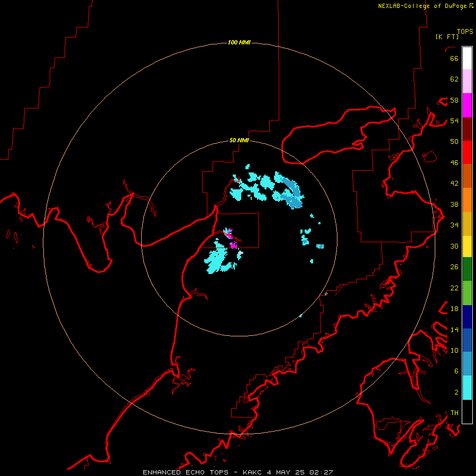Click the legend value "34"
This screenshot has height=476, width=476.
454,225
